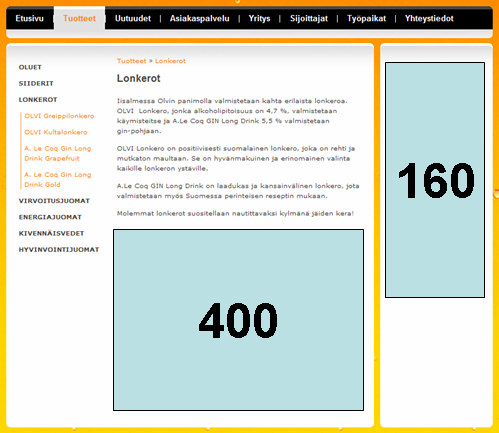
Task: Navigate to Työpaikat in the top menu
Action: click(366, 19)
